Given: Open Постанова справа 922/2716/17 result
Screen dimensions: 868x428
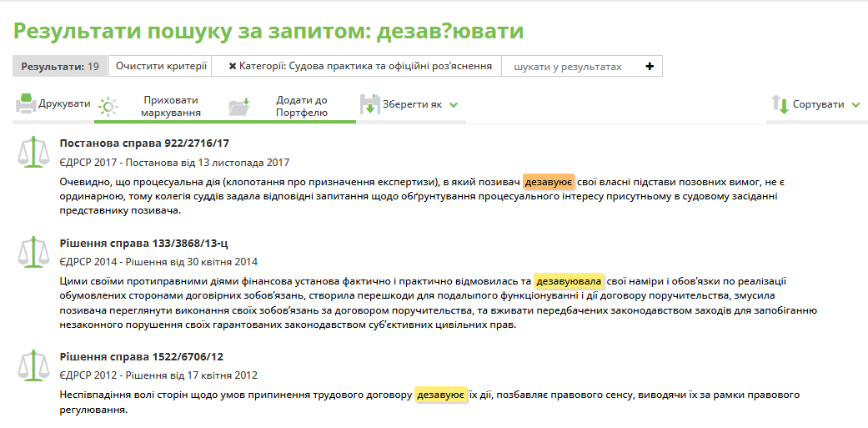Looking at the screenshot, I should [x=144, y=144].
